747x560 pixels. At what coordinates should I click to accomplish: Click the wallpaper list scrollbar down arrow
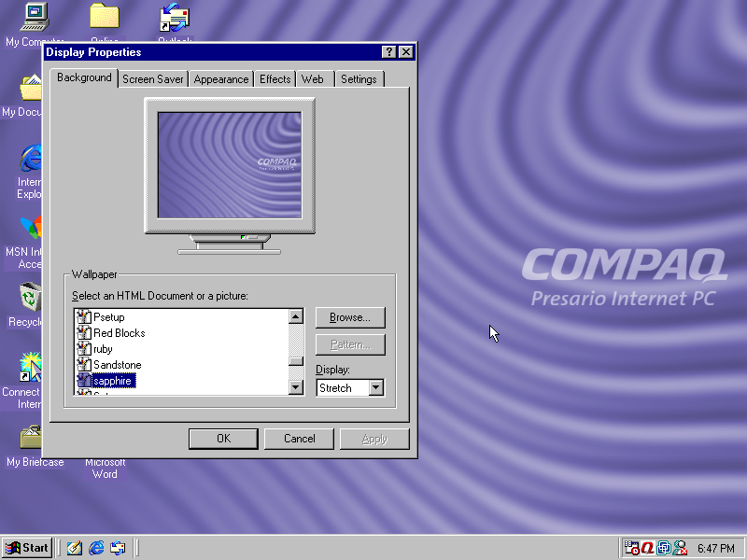click(x=296, y=388)
